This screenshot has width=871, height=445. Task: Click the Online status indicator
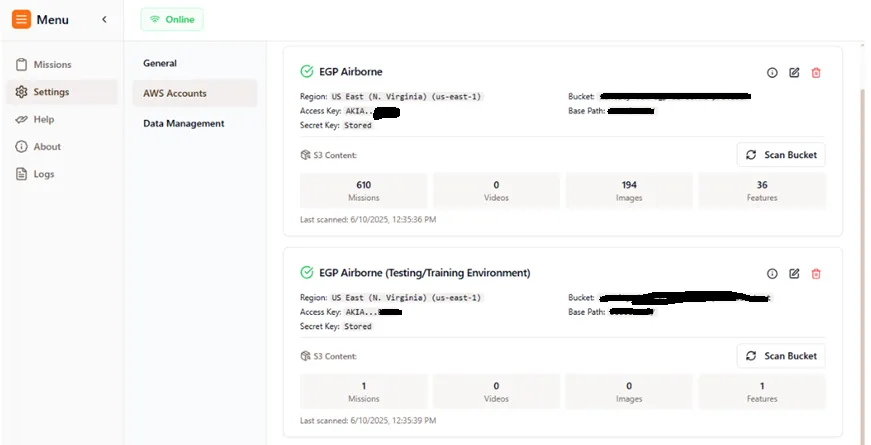[172, 20]
